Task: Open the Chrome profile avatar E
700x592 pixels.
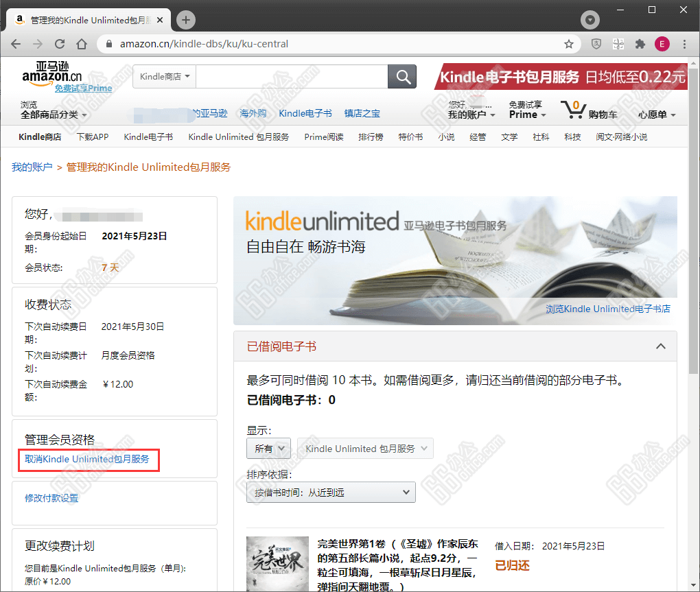Action: 662,44
